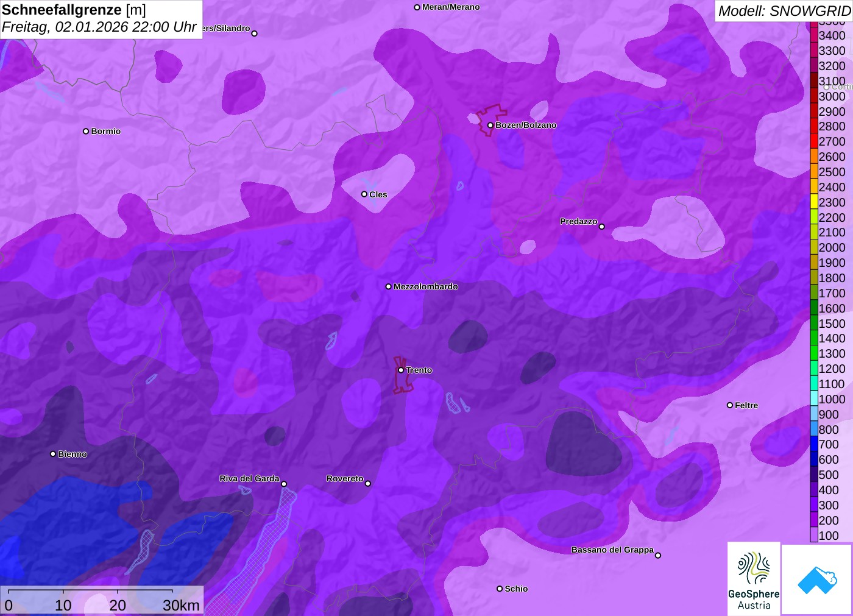Click the Trento text label
Image resolution: width=853 pixels, height=616 pixels.
(419, 370)
